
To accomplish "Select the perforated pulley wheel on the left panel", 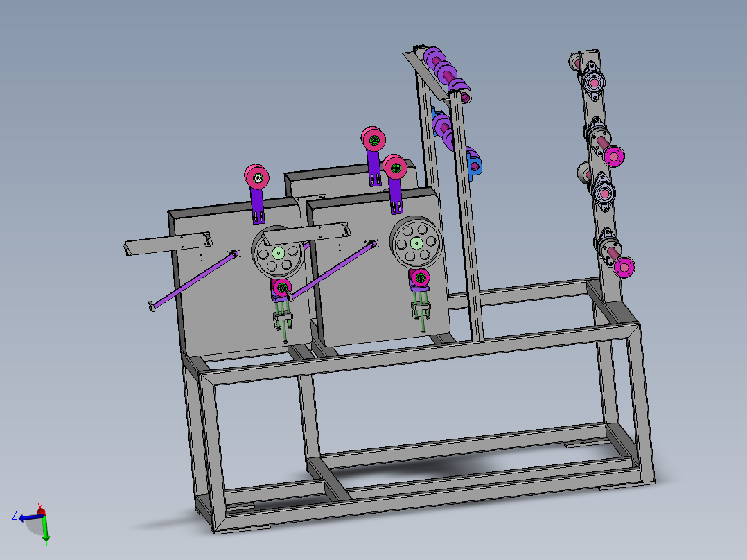I will pos(278,253).
